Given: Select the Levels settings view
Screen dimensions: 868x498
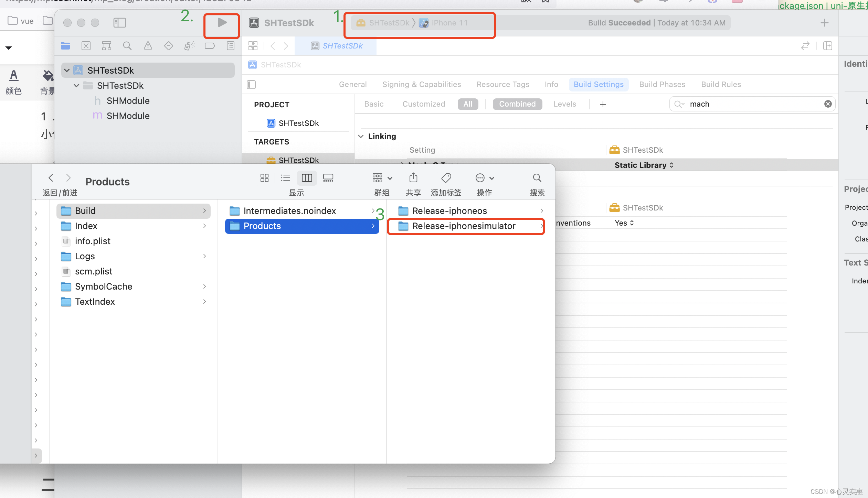Looking at the screenshot, I should pyautogui.click(x=564, y=104).
